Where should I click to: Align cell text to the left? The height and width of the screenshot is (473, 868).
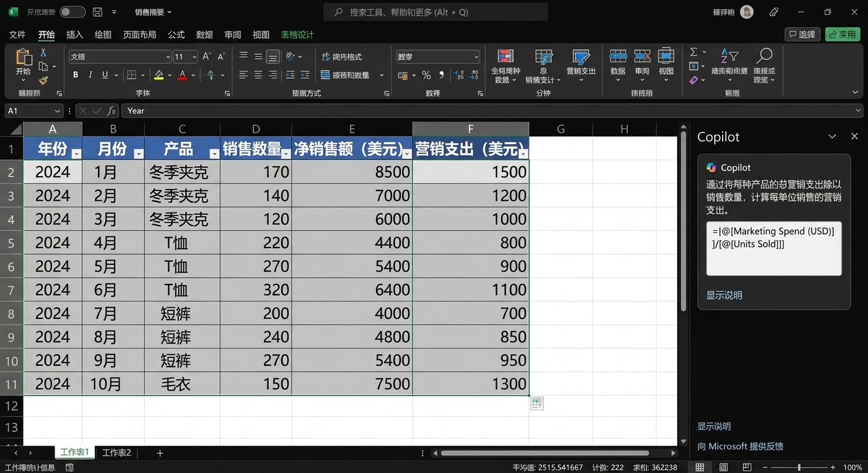[x=244, y=75]
